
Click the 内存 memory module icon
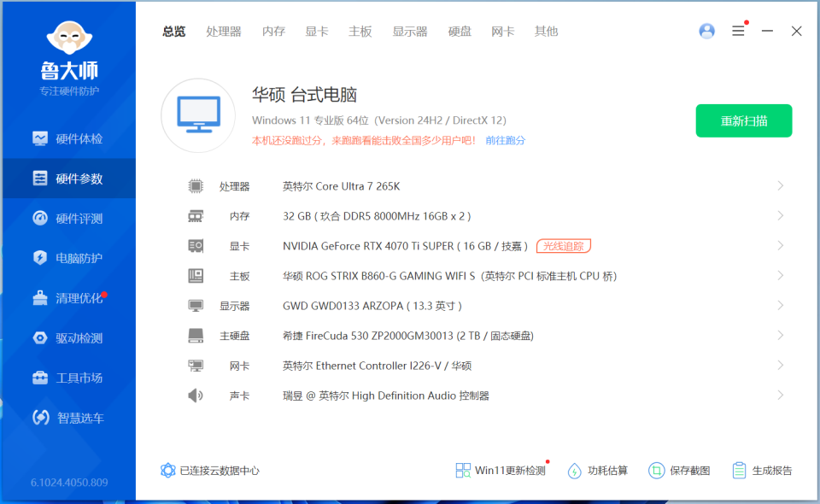[196, 216]
